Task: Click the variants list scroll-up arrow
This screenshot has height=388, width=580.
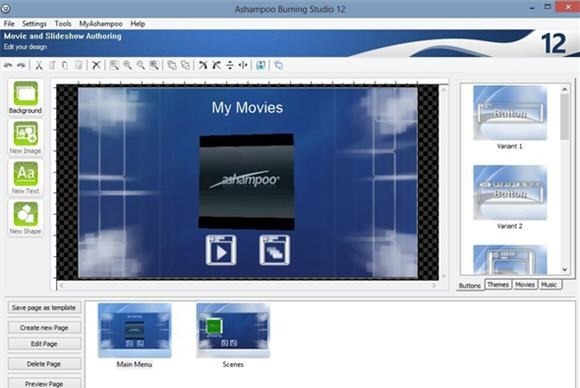Action: pos(565,89)
